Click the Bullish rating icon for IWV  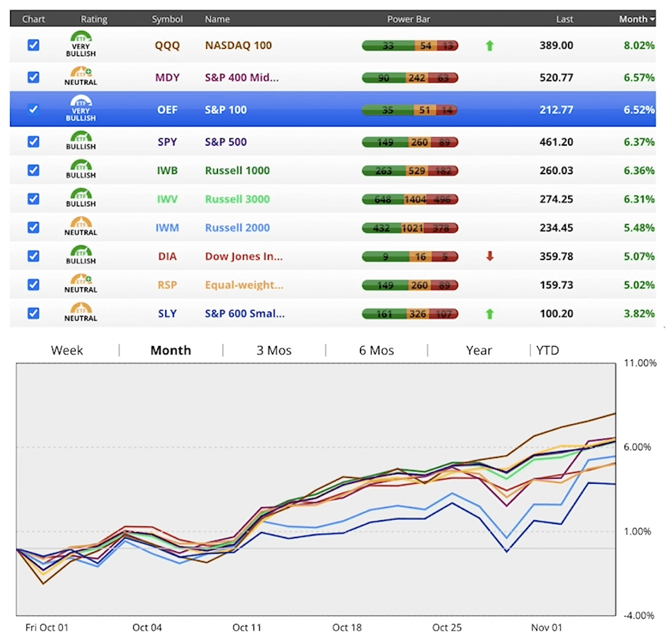[x=81, y=198]
